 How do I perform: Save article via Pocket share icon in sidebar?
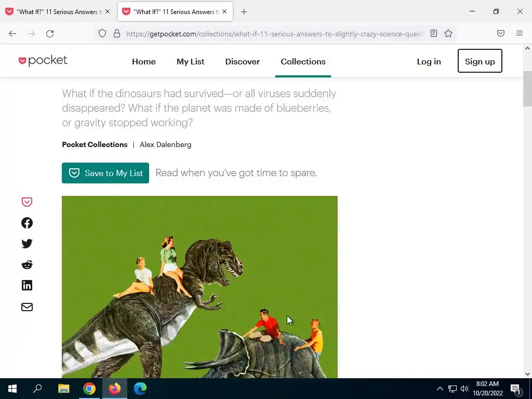click(x=27, y=202)
